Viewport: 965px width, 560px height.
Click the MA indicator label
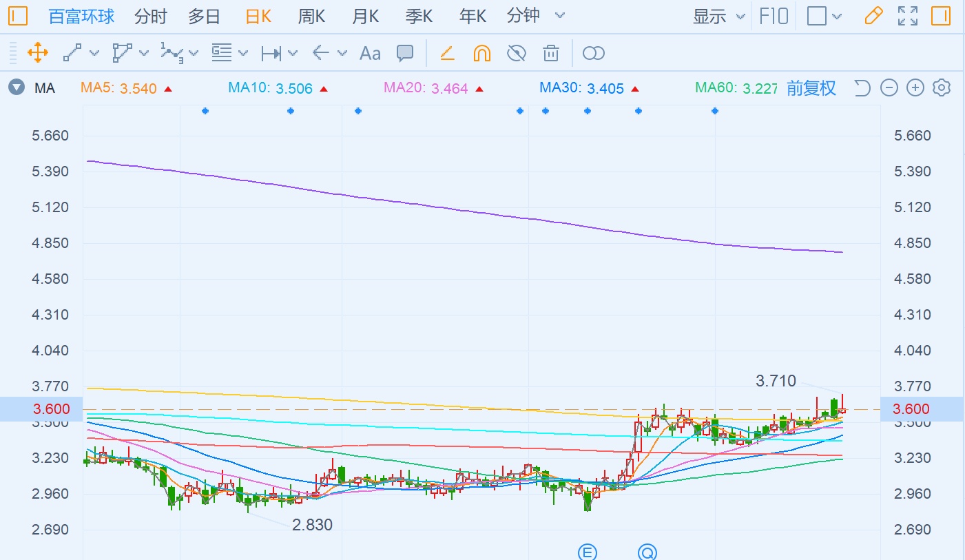(45, 88)
